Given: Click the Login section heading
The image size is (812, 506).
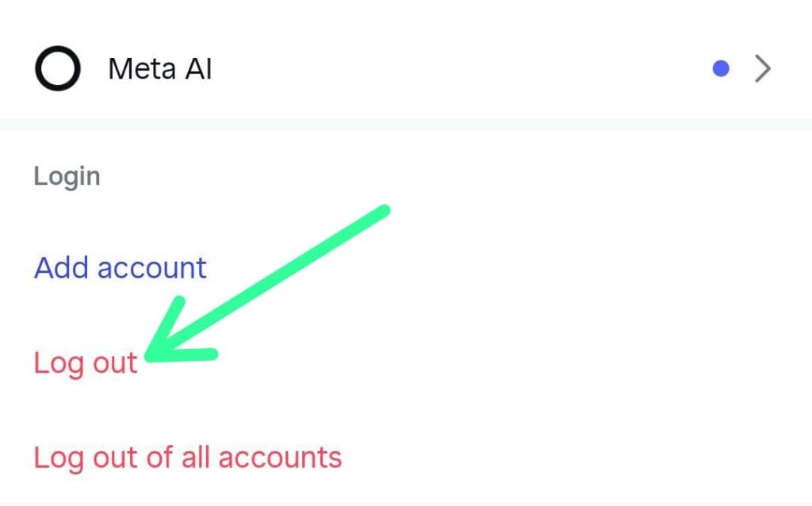Looking at the screenshot, I should 67,176.
